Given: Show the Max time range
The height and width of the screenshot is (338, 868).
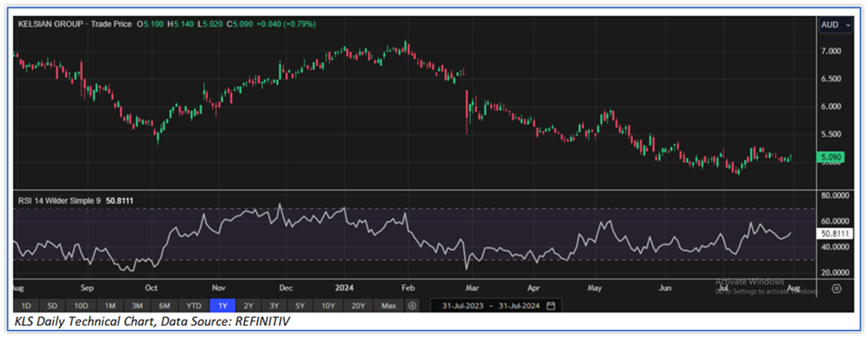Looking at the screenshot, I should [387, 306].
